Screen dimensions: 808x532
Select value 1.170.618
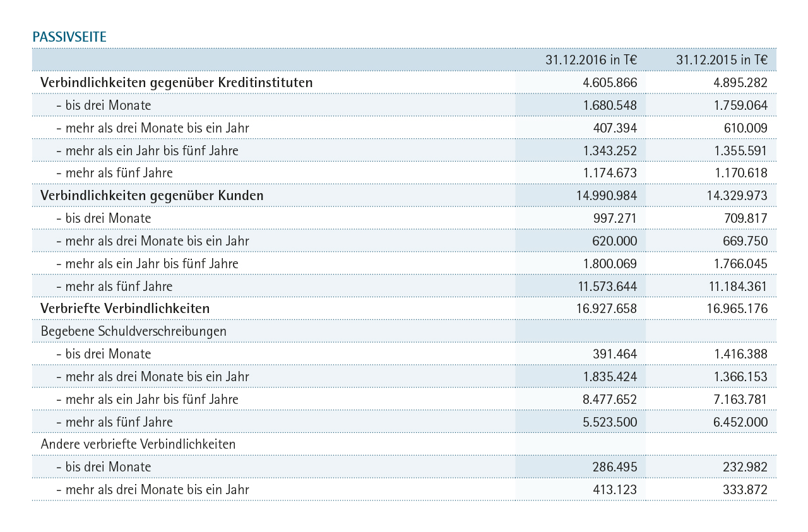(741, 173)
